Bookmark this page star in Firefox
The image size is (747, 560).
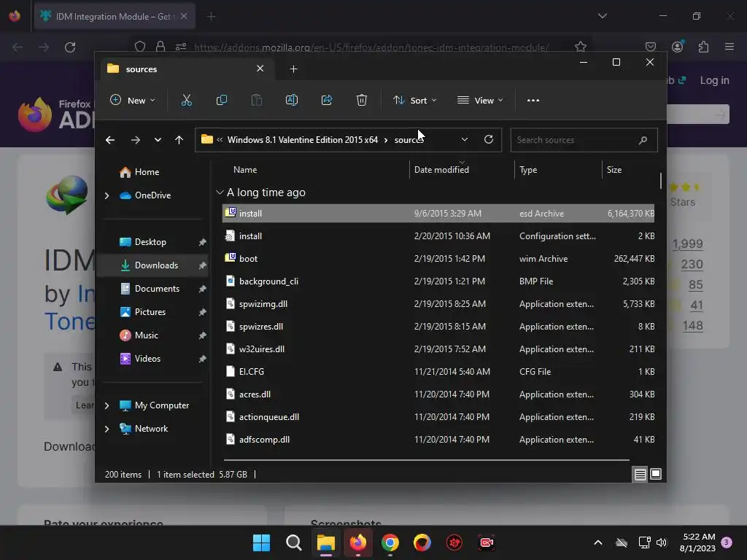(x=580, y=47)
